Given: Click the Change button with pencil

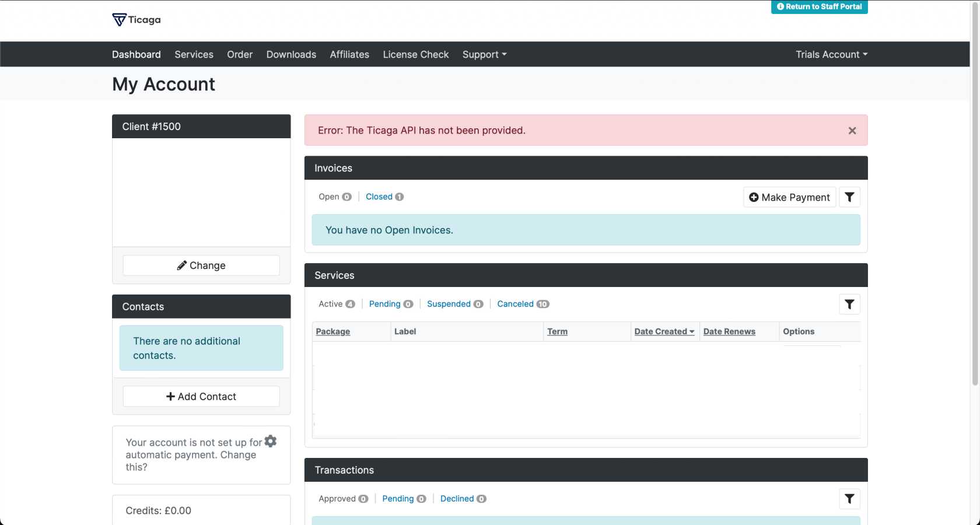Looking at the screenshot, I should tap(201, 265).
